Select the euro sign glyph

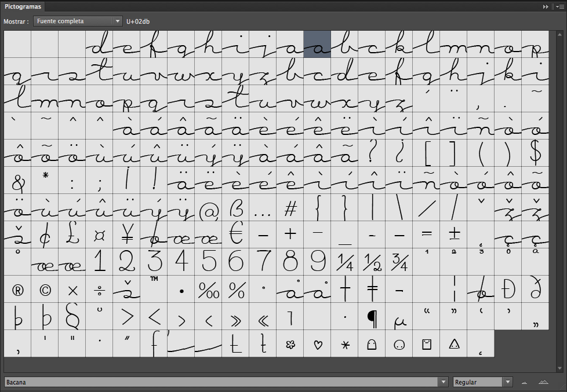pos(236,235)
